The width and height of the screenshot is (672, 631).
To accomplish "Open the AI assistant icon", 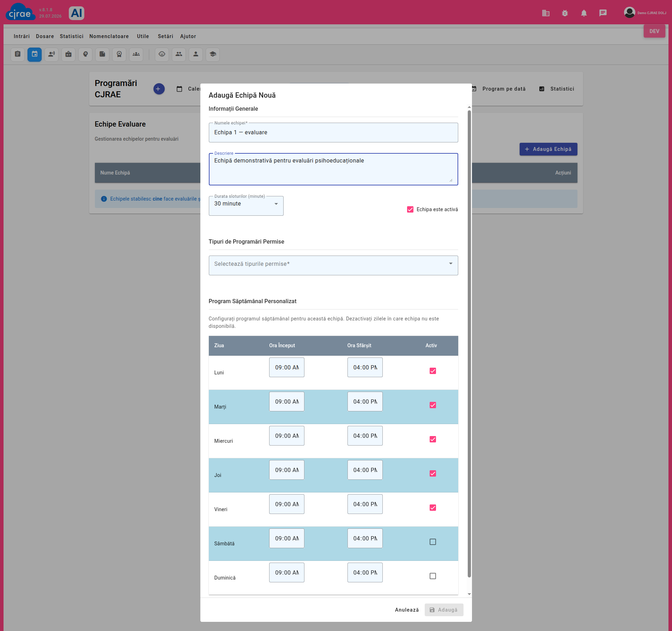I will tap(76, 13).
